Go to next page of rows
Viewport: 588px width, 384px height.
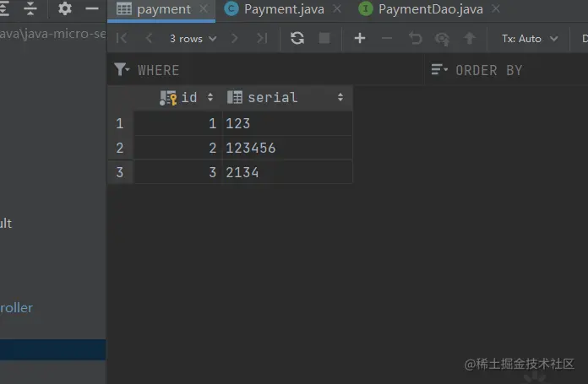234,38
